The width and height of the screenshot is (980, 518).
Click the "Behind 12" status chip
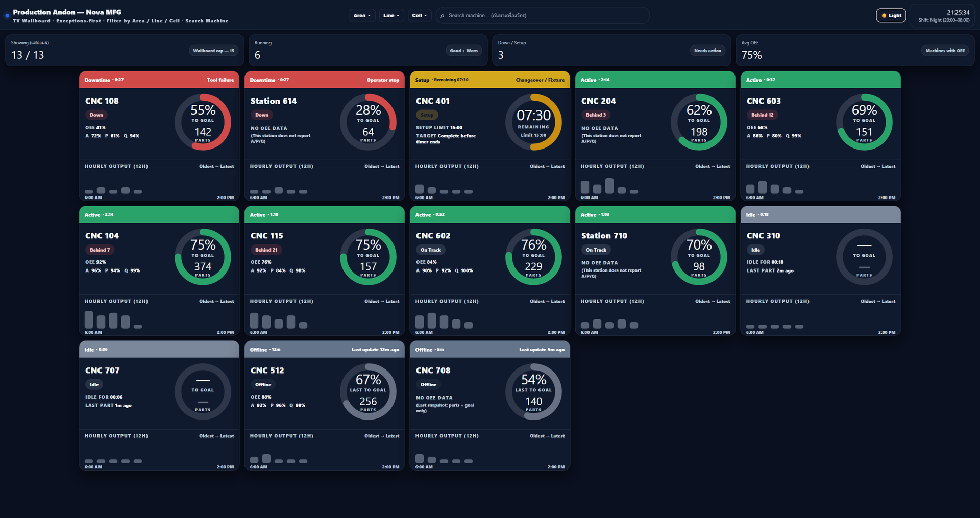click(763, 115)
